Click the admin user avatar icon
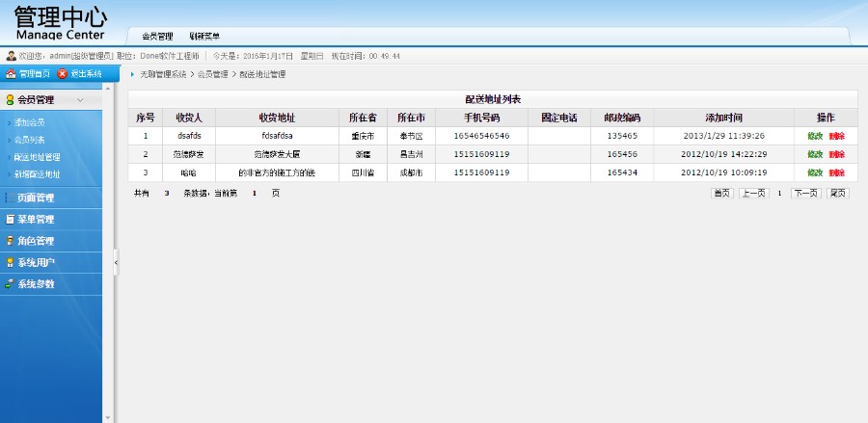The height and width of the screenshot is (423, 868). pos(11,56)
